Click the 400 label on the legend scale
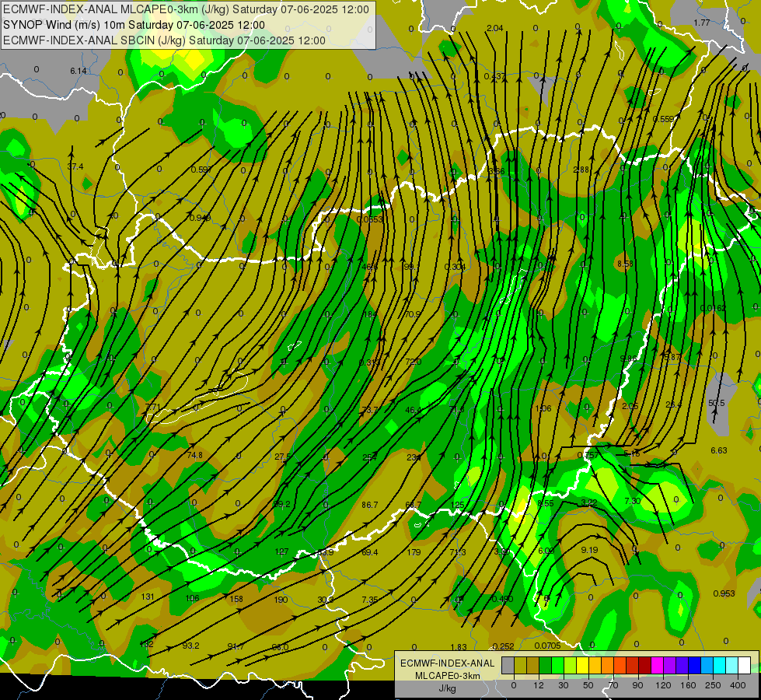Image resolution: width=761 pixels, height=700 pixels. tap(738, 685)
